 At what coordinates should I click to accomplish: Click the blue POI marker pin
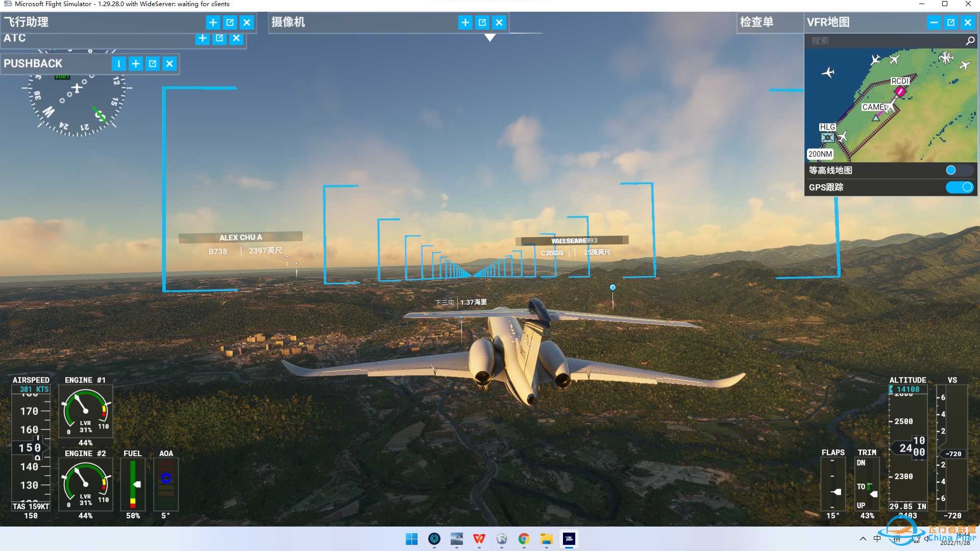pyautogui.click(x=612, y=288)
